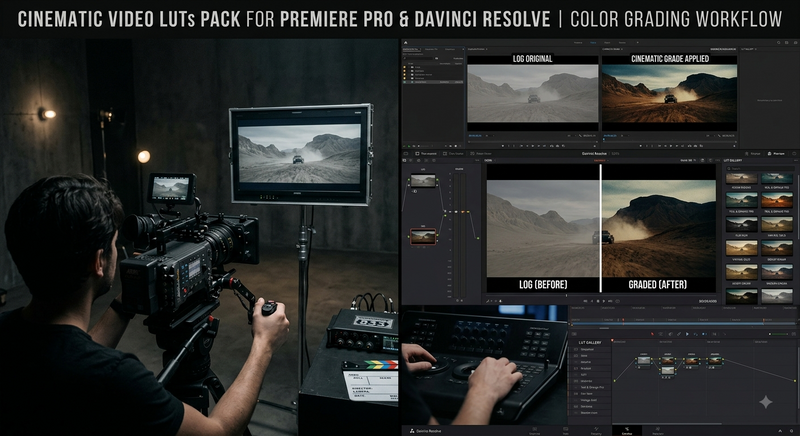This screenshot has height=436, width=800.
Task: Select the gray LOG node in upper node graph
Action: [x=423, y=181]
